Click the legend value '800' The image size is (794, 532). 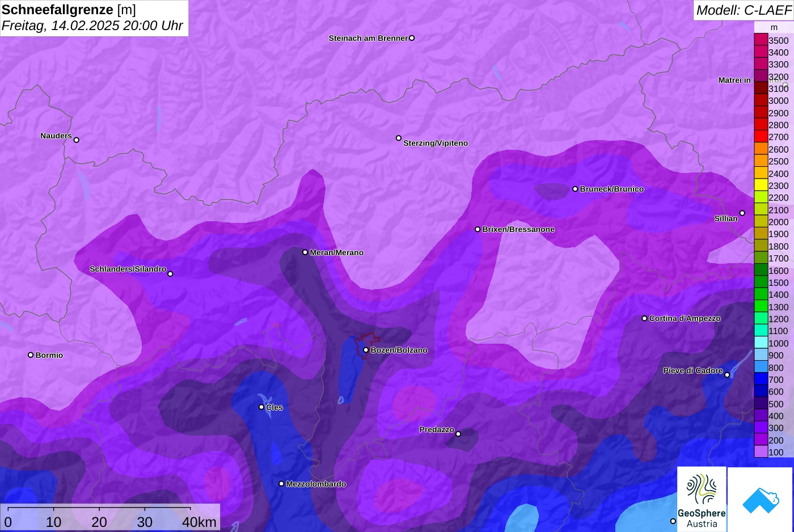(x=776, y=368)
